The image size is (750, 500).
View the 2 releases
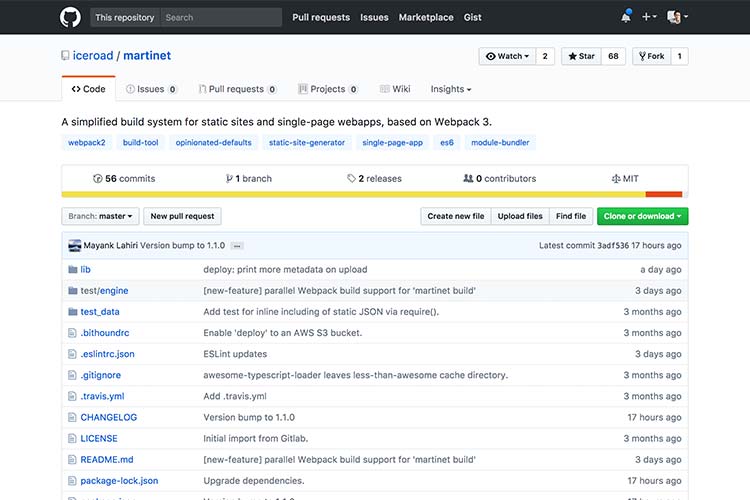[x=375, y=178]
